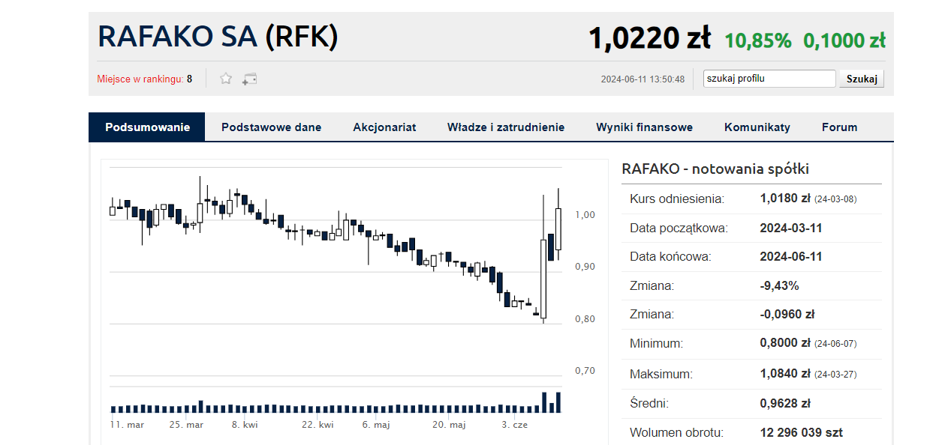This screenshot has height=445, width=948.
Task: Click the -9,43% change value
Action: pyautogui.click(x=779, y=285)
